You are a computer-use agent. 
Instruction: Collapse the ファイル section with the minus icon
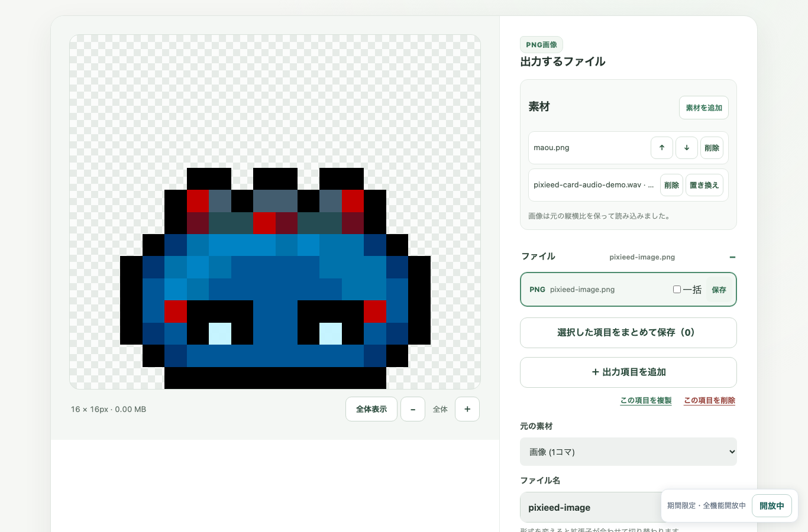coord(732,257)
